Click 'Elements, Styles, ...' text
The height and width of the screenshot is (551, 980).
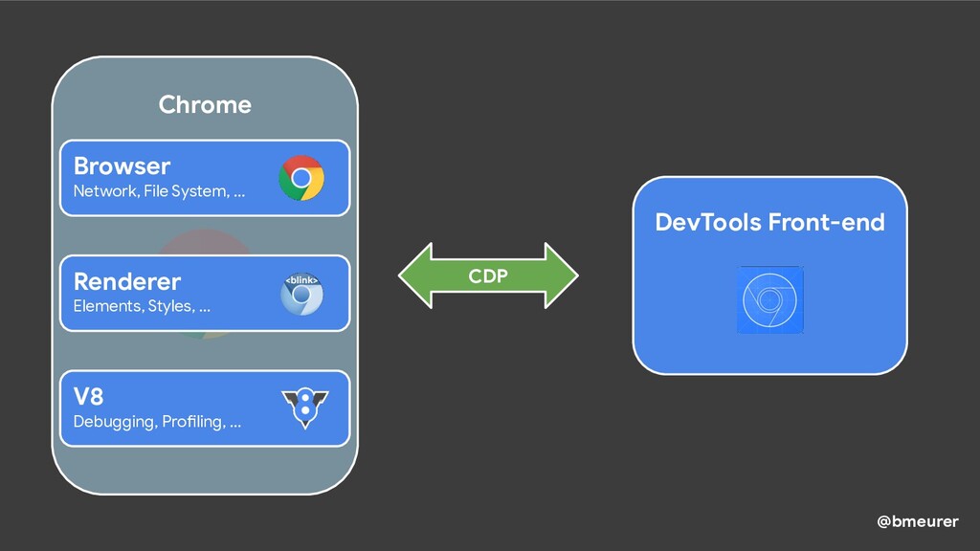pos(142,306)
